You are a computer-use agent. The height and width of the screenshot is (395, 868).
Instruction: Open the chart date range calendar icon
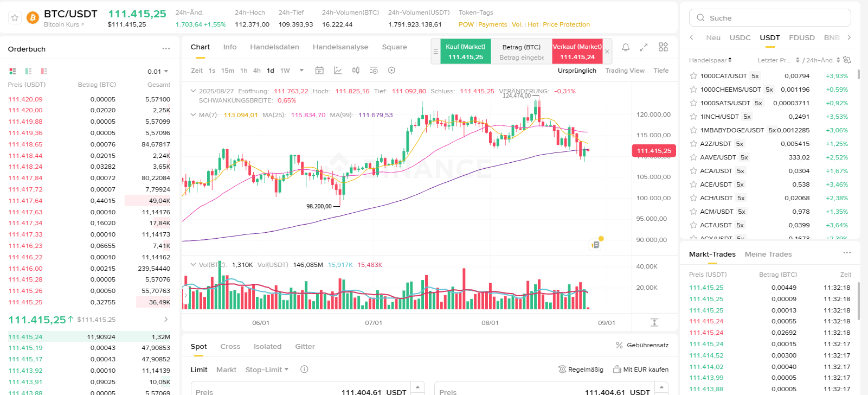tap(319, 70)
